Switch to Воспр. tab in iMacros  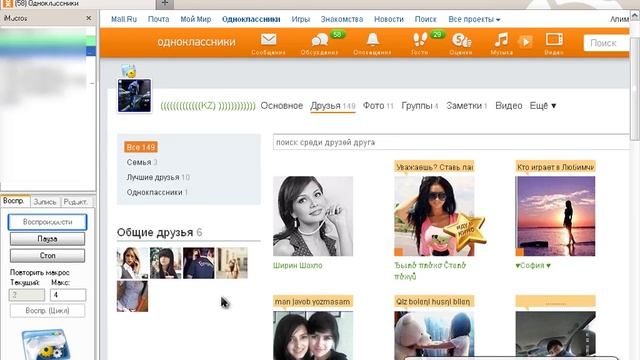pyautogui.click(x=15, y=201)
